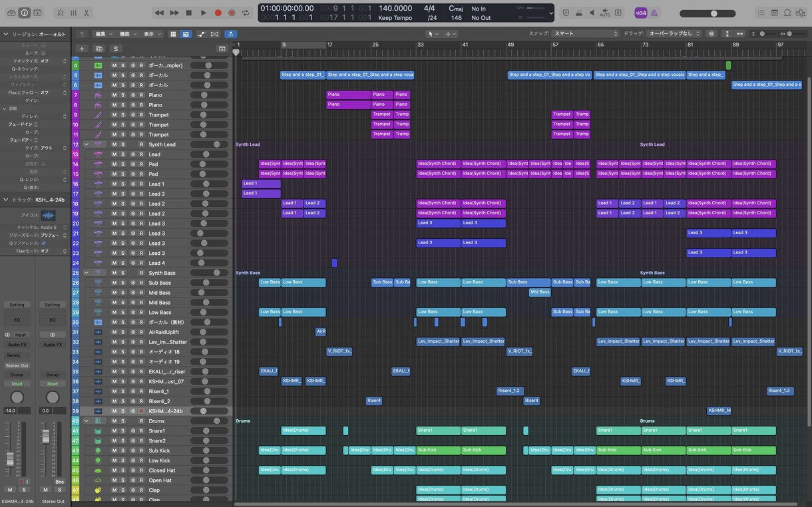Viewport: 812px width, 507px height.
Task: Freeze the Low Kick track
Action: pyautogui.click(x=132, y=460)
